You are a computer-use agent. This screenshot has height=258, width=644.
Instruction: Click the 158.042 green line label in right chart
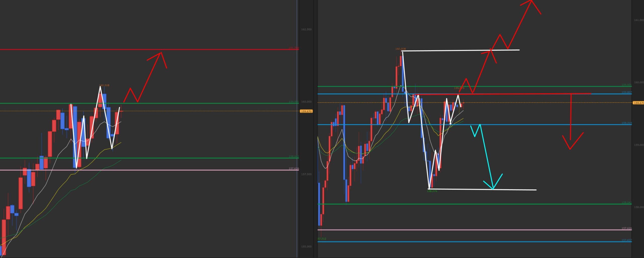tap(626, 202)
